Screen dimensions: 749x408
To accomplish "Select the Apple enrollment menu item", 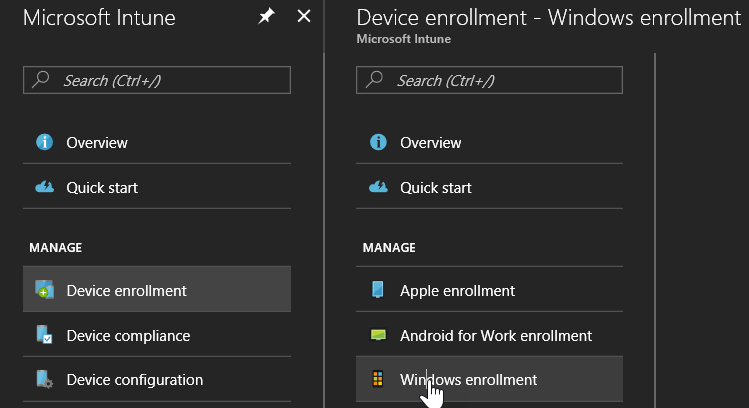I will coord(457,291).
